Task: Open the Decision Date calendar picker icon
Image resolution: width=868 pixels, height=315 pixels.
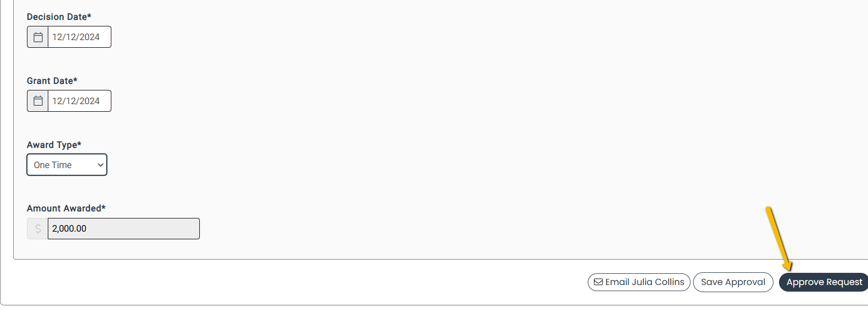Action: (38, 37)
